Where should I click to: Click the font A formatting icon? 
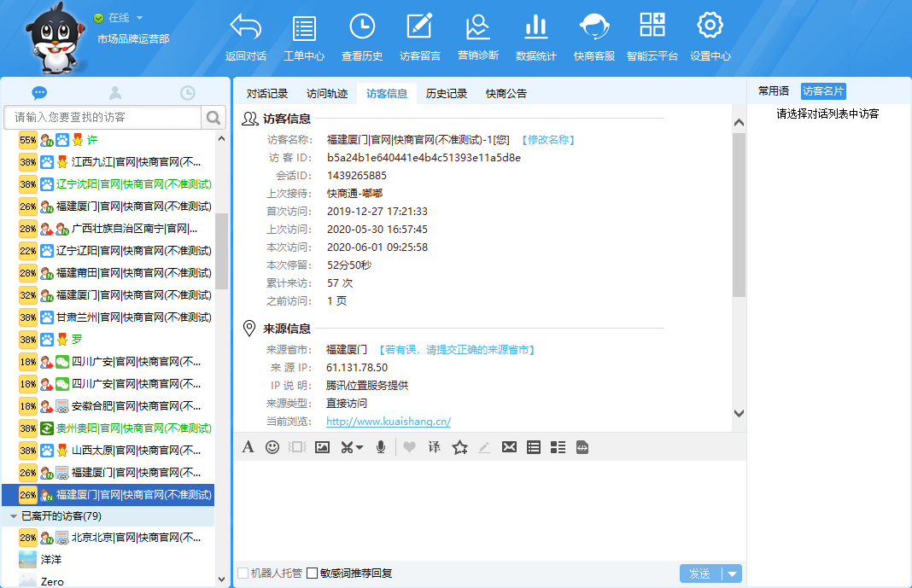pos(248,447)
